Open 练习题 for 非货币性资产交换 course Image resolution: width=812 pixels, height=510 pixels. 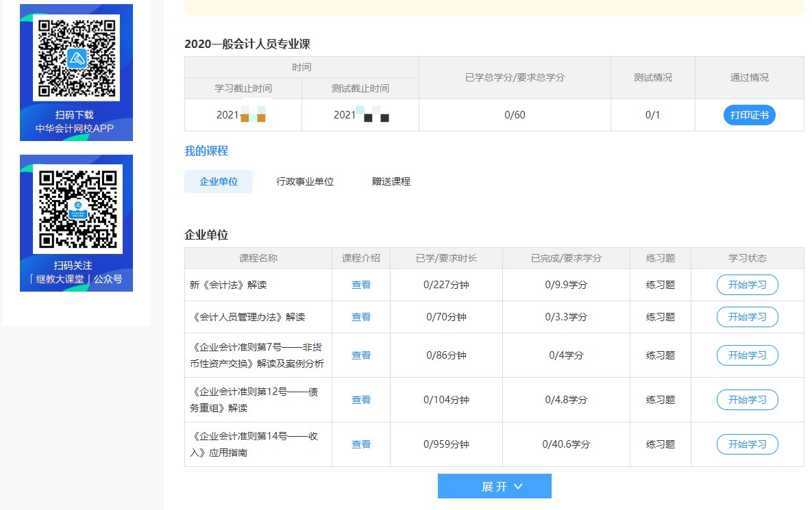pos(659,355)
